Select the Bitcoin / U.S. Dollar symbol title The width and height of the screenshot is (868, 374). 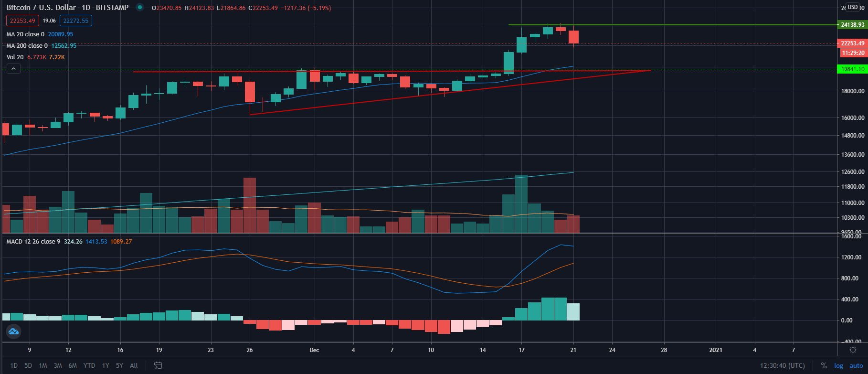[x=41, y=8]
